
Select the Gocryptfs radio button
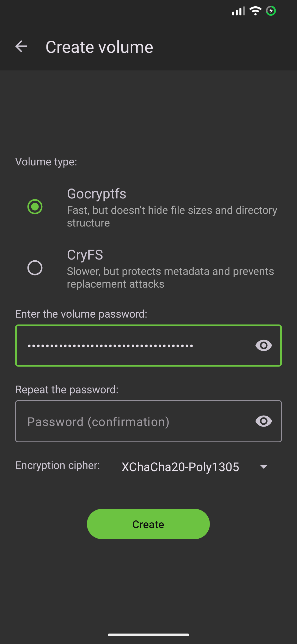pyautogui.click(x=35, y=207)
